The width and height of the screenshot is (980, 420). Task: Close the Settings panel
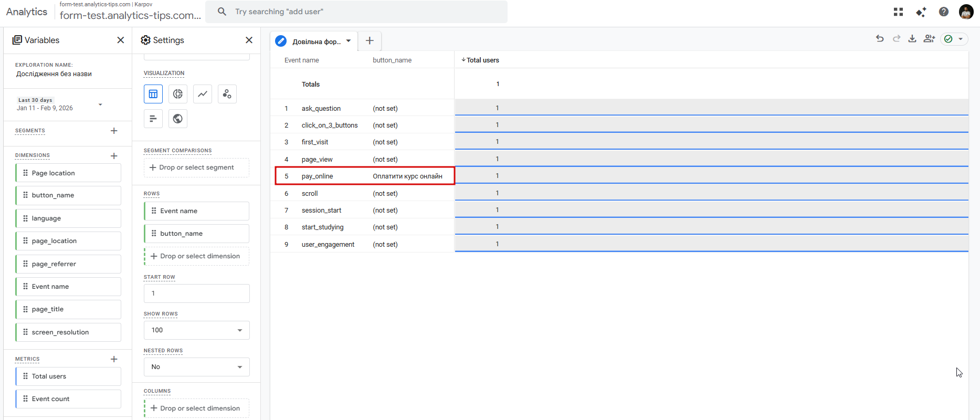pyautogui.click(x=249, y=40)
